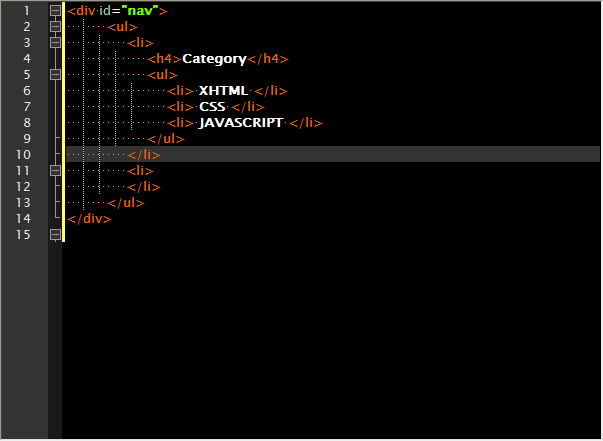Click line number 4 in the gutter
Screen dimensions: 603x441
[x=27, y=58]
